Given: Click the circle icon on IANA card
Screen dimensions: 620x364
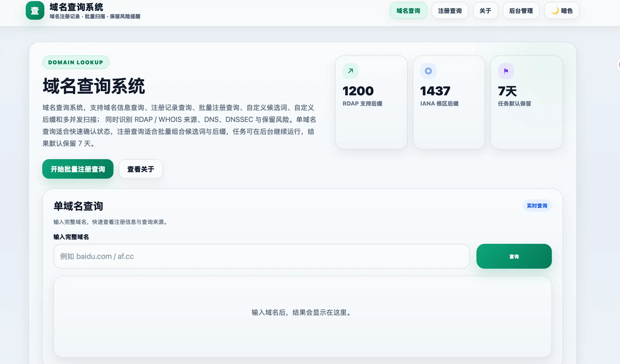Looking at the screenshot, I should [428, 71].
